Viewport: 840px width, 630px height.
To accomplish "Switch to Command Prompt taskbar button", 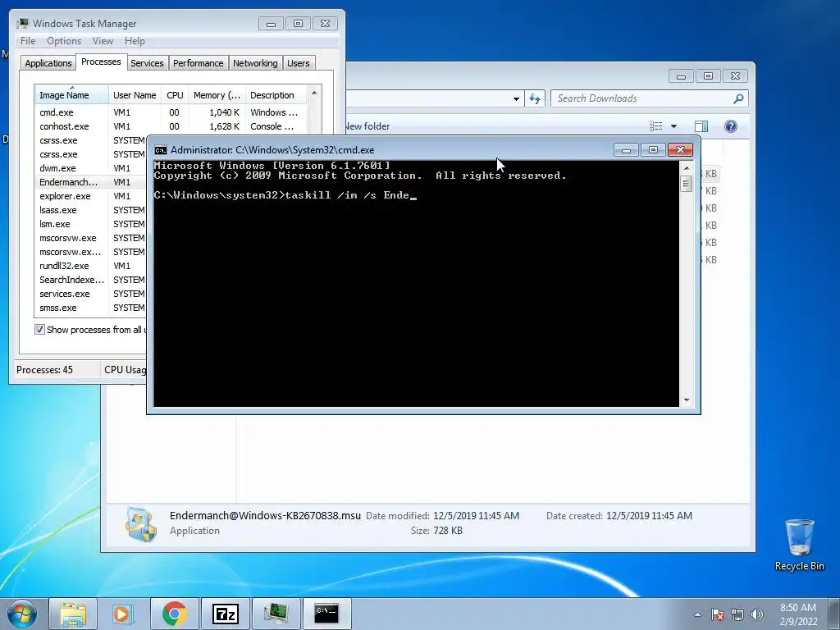I will (x=326, y=614).
